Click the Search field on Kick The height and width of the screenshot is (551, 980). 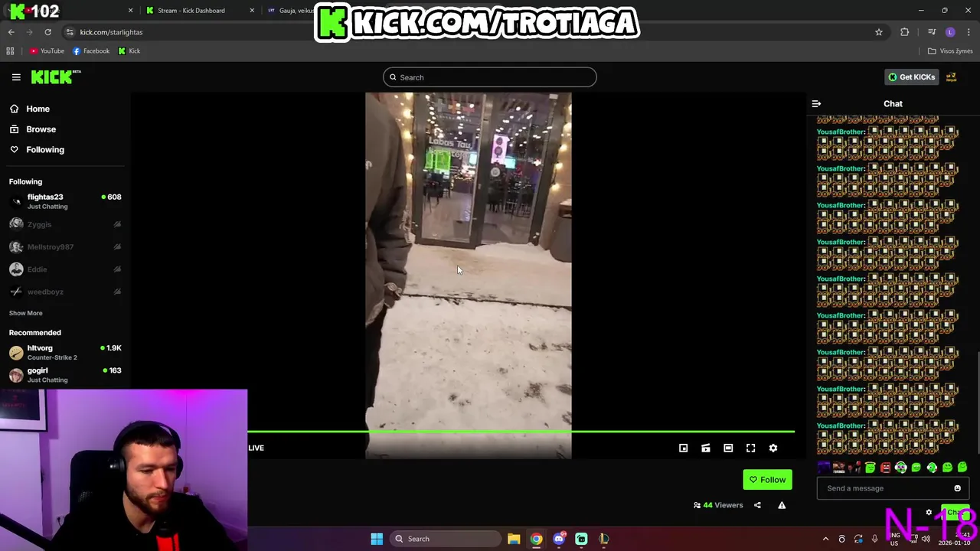(x=490, y=77)
